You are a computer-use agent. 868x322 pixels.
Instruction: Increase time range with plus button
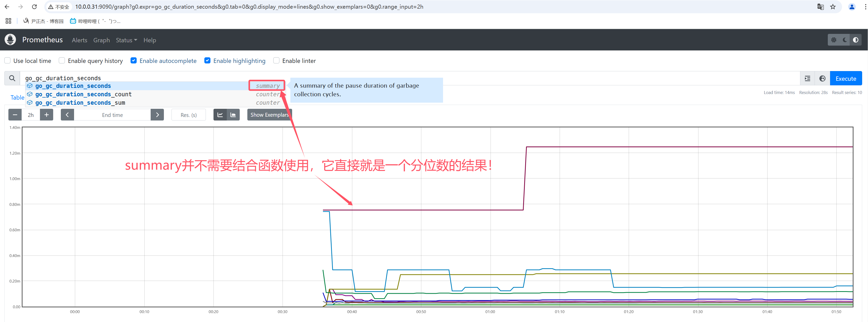click(x=47, y=115)
